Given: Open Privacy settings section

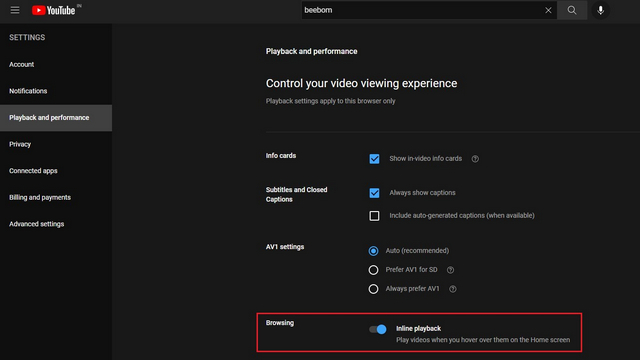Looking at the screenshot, I should coord(56,144).
